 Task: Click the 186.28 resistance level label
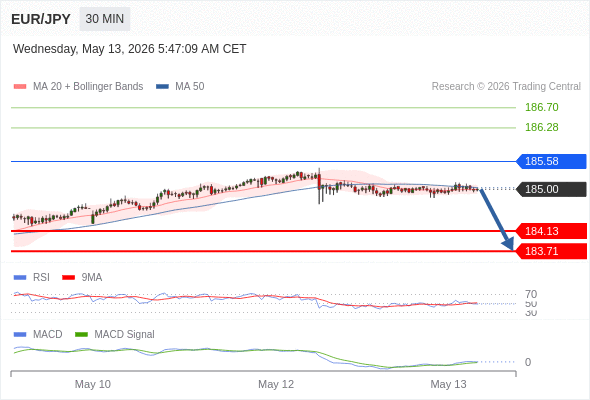(x=541, y=127)
